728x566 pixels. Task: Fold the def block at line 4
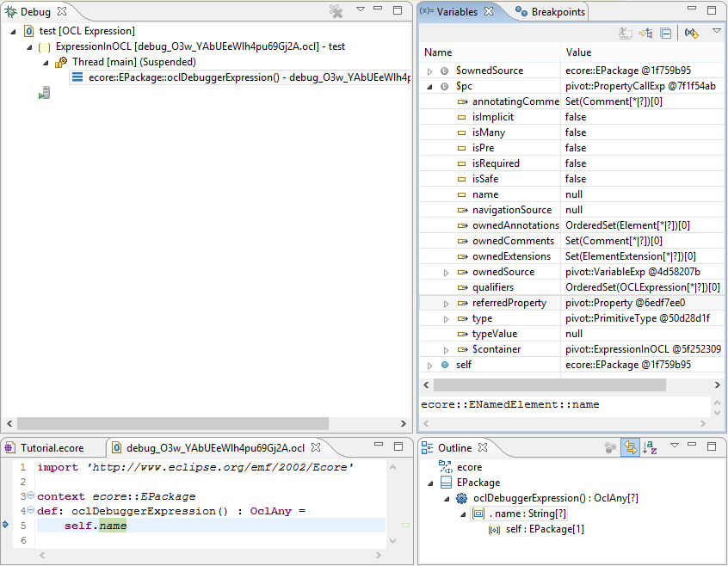click(31, 510)
